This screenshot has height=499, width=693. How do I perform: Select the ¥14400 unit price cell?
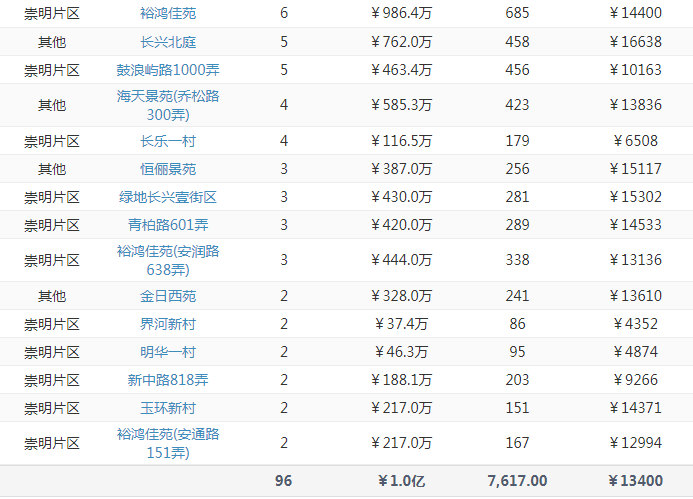click(x=636, y=13)
